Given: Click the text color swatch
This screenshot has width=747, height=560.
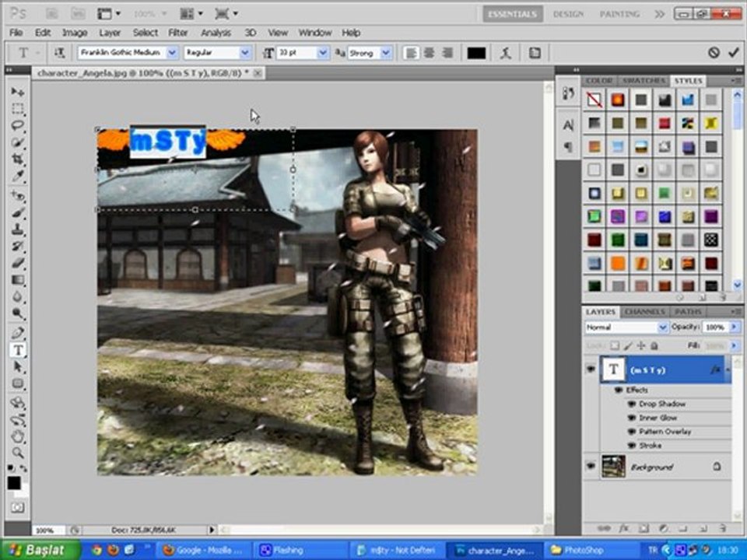Looking at the screenshot, I should [x=476, y=53].
